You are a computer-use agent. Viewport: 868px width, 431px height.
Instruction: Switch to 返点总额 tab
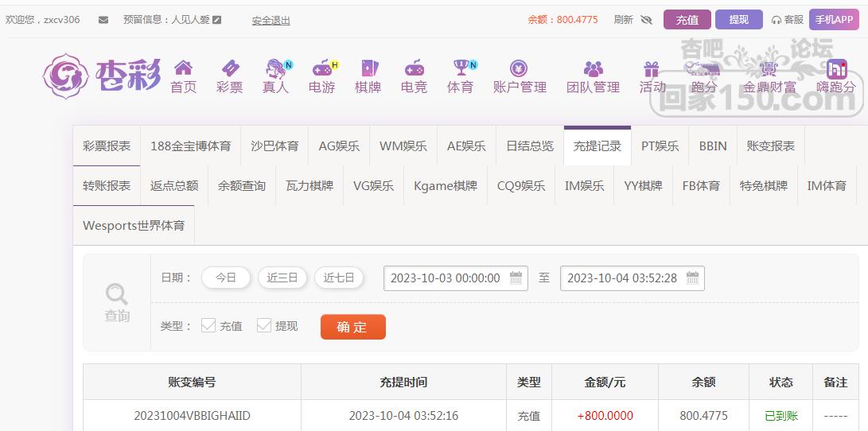[x=173, y=186]
